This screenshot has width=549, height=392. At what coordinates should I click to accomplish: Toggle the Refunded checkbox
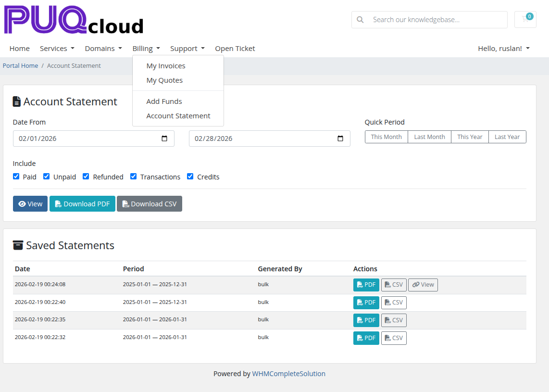click(86, 177)
